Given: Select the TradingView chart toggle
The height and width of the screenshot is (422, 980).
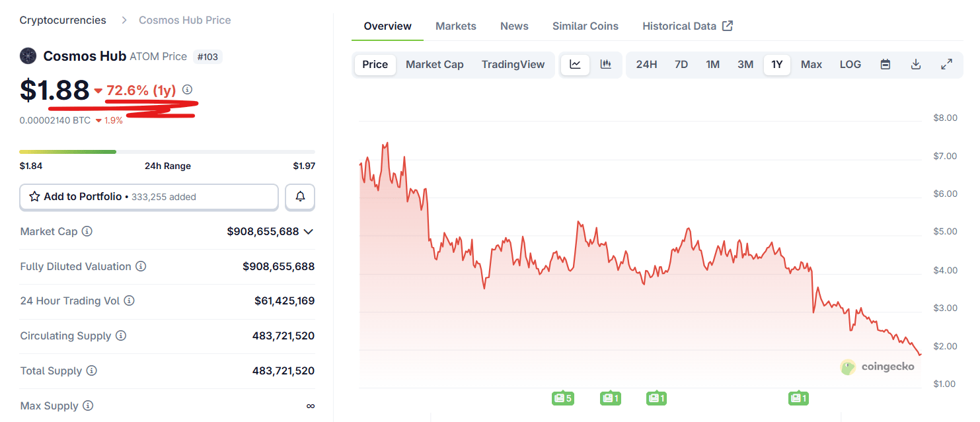Looking at the screenshot, I should (x=513, y=65).
